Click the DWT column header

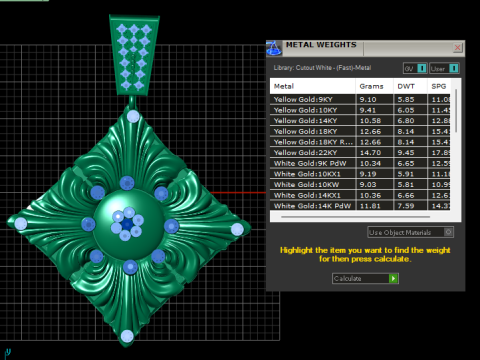[x=410, y=86]
